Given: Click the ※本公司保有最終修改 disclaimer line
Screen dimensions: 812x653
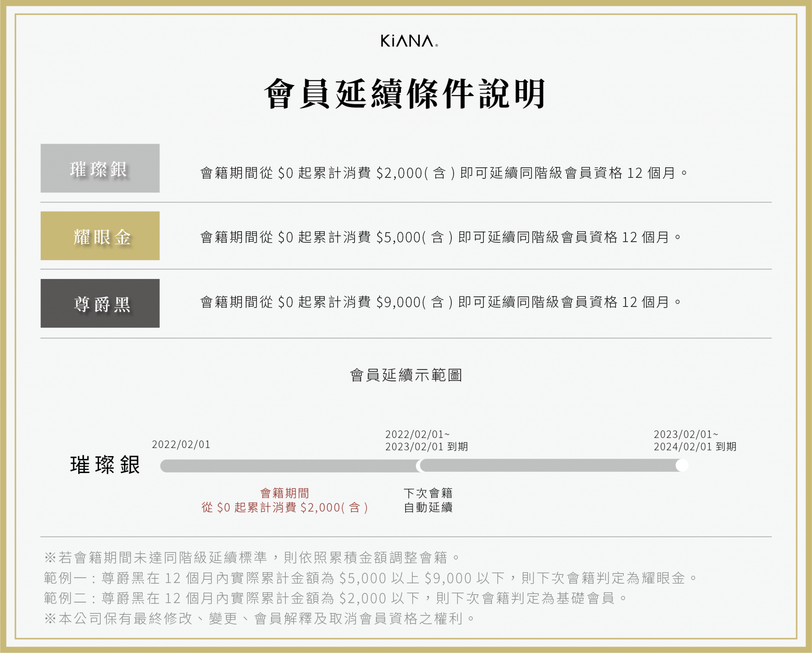Looking at the screenshot, I should pyautogui.click(x=260, y=618).
